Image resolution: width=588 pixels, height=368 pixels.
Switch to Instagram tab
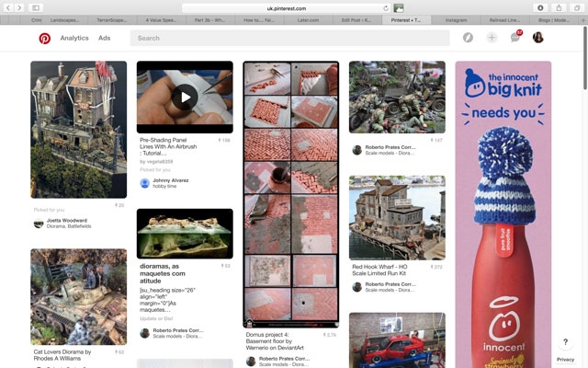point(456,20)
